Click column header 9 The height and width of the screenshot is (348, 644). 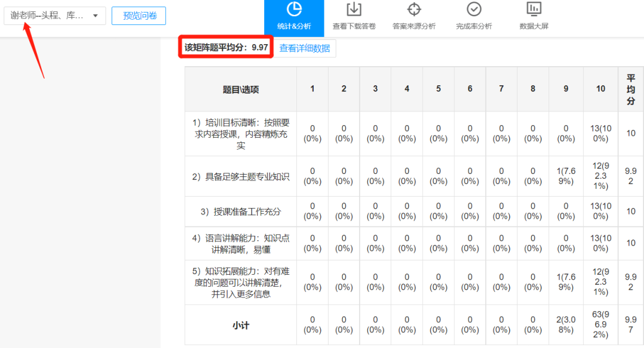(566, 89)
